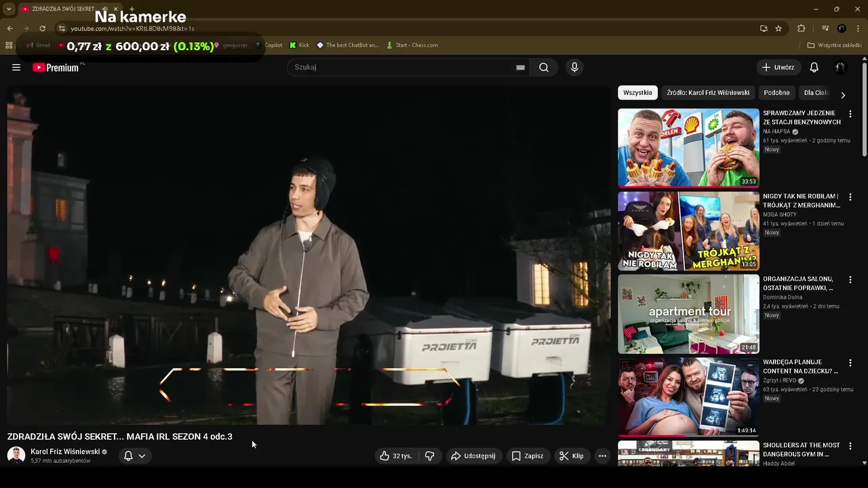The width and height of the screenshot is (868, 488).
Task: Open YouTube account avatar menu
Action: click(840, 67)
